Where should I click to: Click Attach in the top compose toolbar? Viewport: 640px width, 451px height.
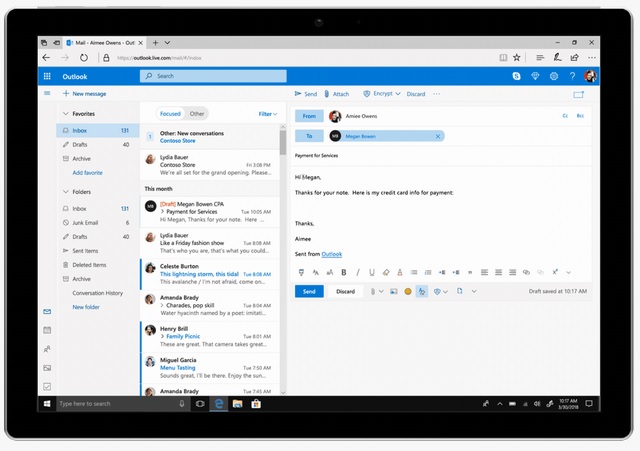(x=337, y=94)
